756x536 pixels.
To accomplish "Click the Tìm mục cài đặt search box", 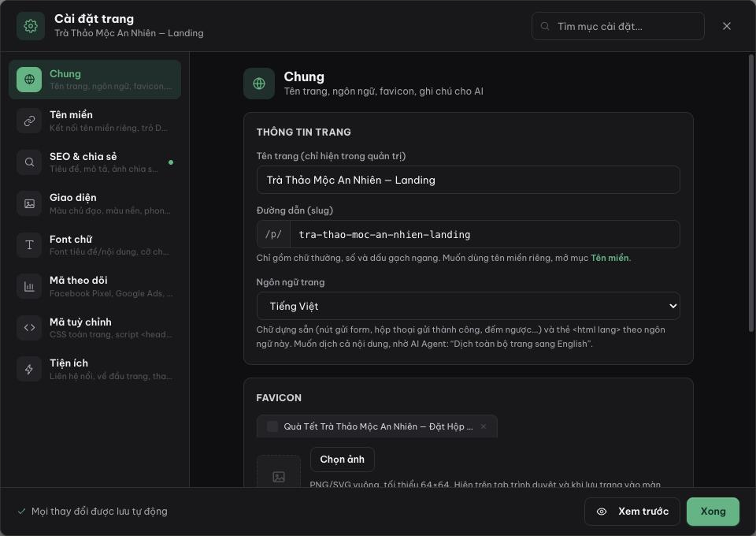I will (x=617, y=26).
